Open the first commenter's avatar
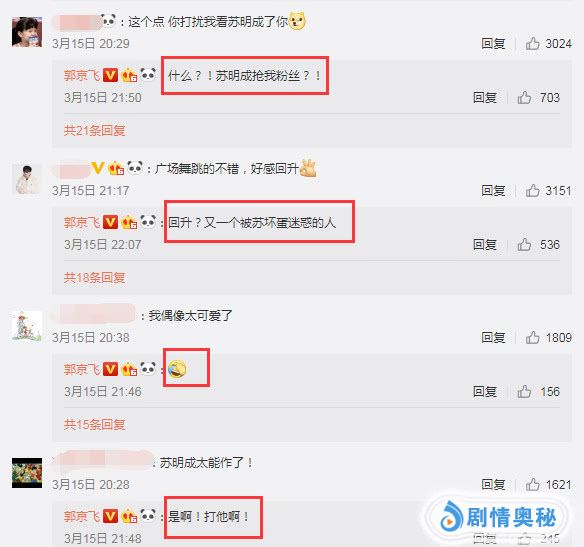The width and height of the screenshot is (584, 547). pyautogui.click(x=27, y=32)
